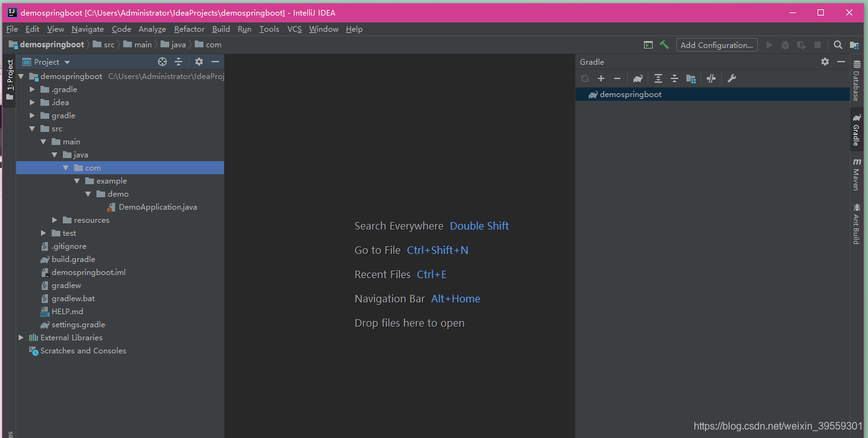Click Collapse All icon in Gradle panel
868x438 pixels.
674,78
